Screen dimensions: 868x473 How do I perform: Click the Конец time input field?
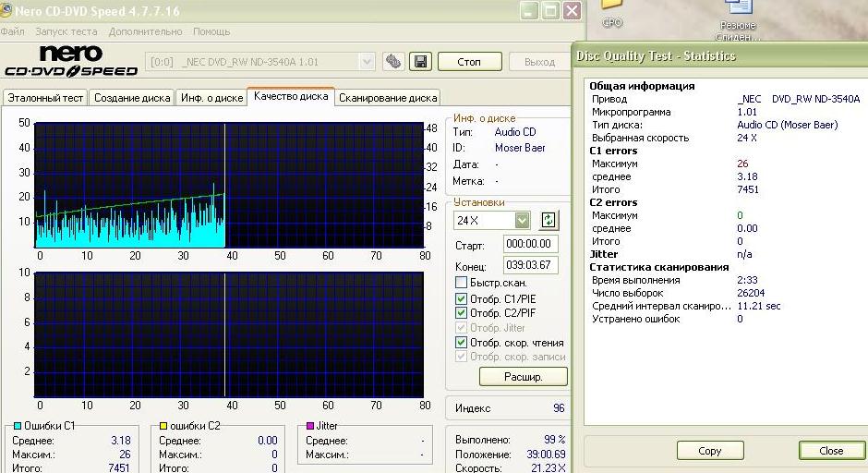[x=530, y=265]
